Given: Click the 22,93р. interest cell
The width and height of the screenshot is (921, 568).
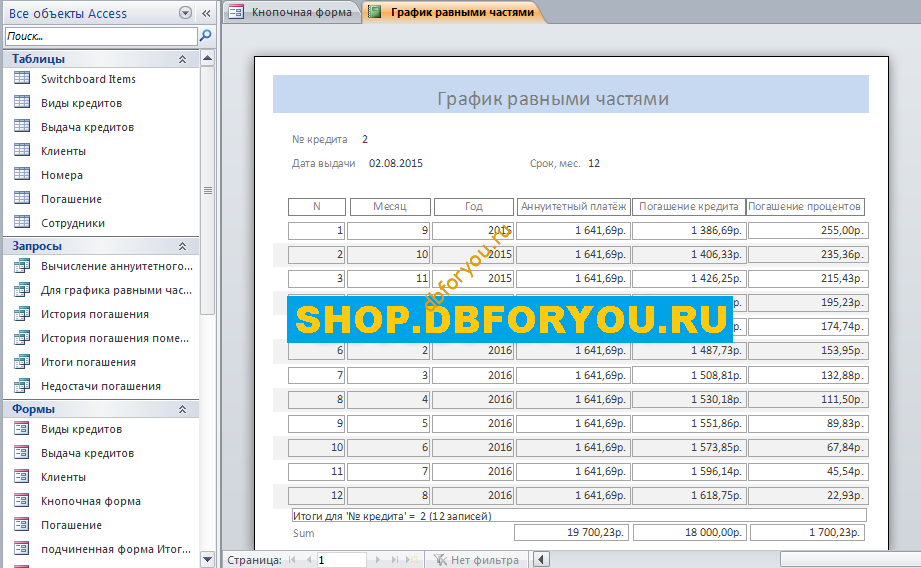Looking at the screenshot, I should (x=808, y=495).
